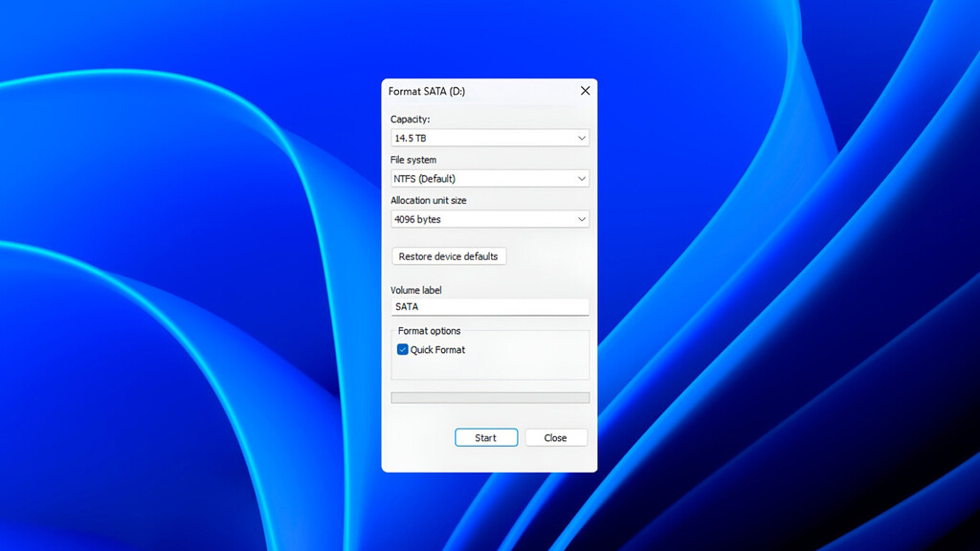Click the File system label text

point(413,160)
